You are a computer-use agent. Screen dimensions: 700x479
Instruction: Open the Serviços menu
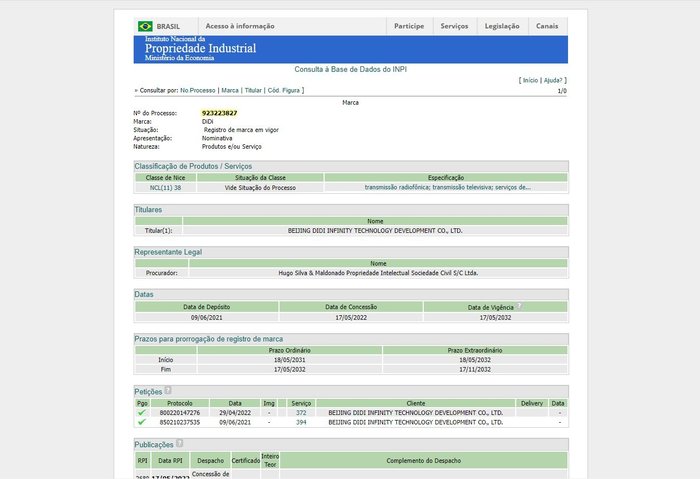pyautogui.click(x=454, y=26)
